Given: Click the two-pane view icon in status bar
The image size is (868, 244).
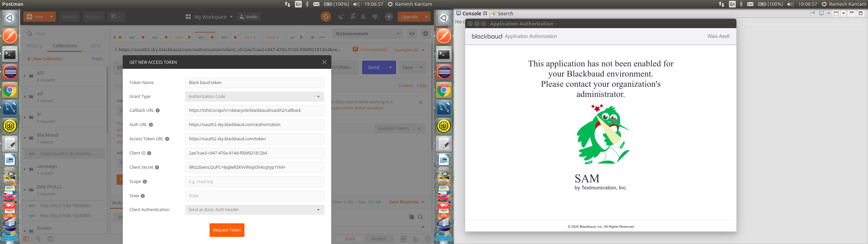Looking at the screenshot, I should (x=403, y=239).
